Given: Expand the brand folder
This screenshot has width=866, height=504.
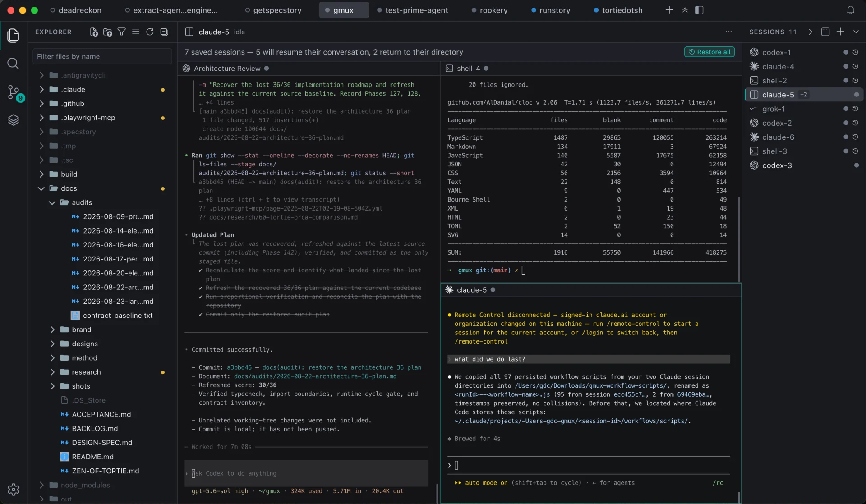Looking at the screenshot, I should (52, 330).
